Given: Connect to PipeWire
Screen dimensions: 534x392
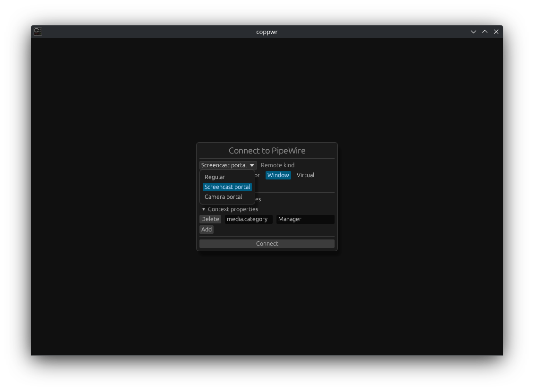Looking at the screenshot, I should click(267, 244).
